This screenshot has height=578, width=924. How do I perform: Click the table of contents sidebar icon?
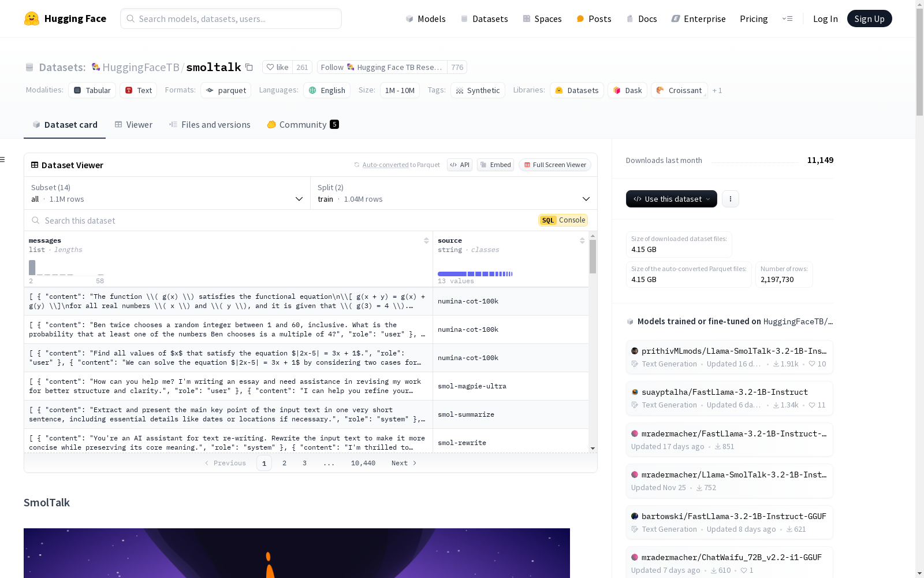(x=3, y=160)
